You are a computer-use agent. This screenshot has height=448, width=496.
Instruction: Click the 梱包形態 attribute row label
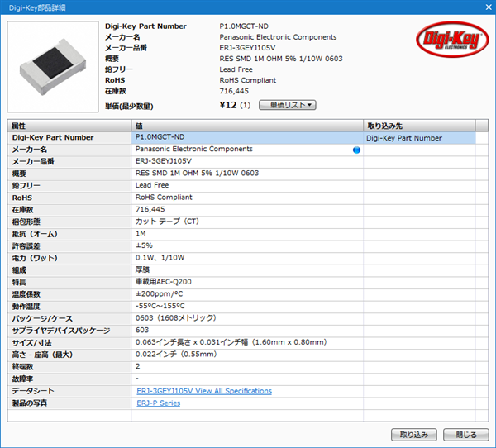coord(26,222)
